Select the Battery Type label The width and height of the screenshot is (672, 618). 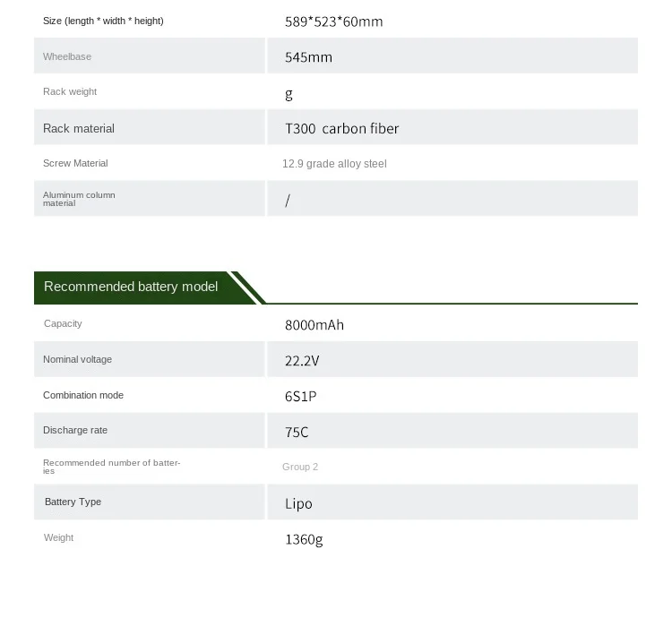pyautogui.click(x=73, y=502)
